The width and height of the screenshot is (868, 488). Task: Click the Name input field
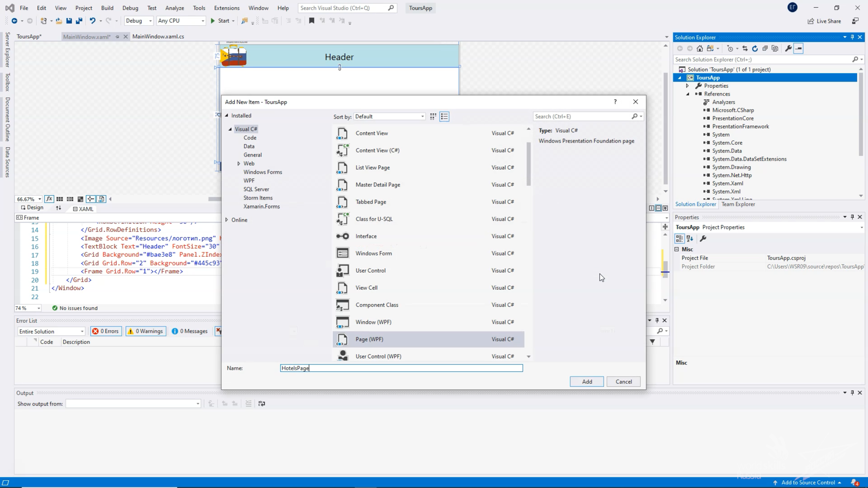(x=401, y=368)
